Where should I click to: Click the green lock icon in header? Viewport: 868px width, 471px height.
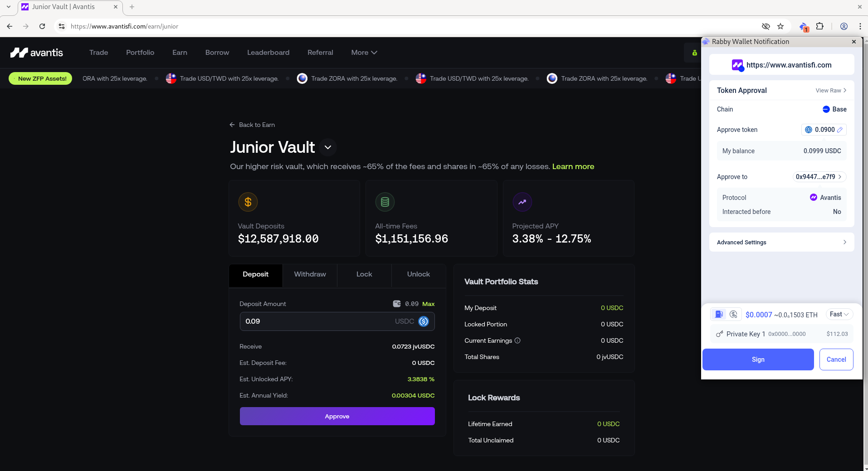[694, 53]
